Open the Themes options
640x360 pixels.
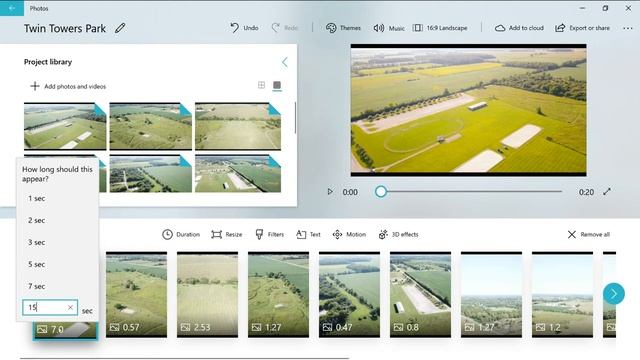[x=343, y=28]
